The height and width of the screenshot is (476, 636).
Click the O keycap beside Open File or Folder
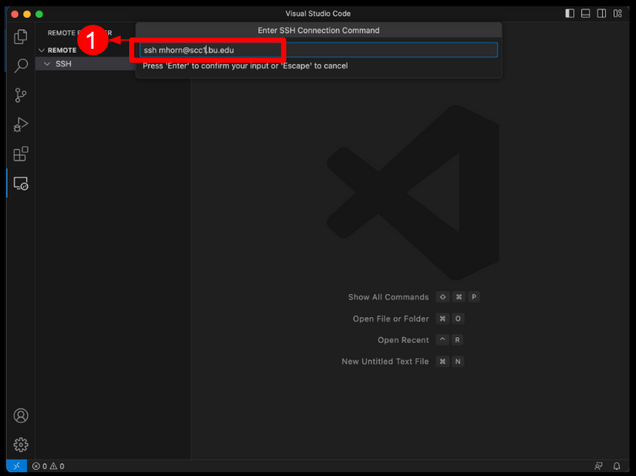click(x=458, y=319)
